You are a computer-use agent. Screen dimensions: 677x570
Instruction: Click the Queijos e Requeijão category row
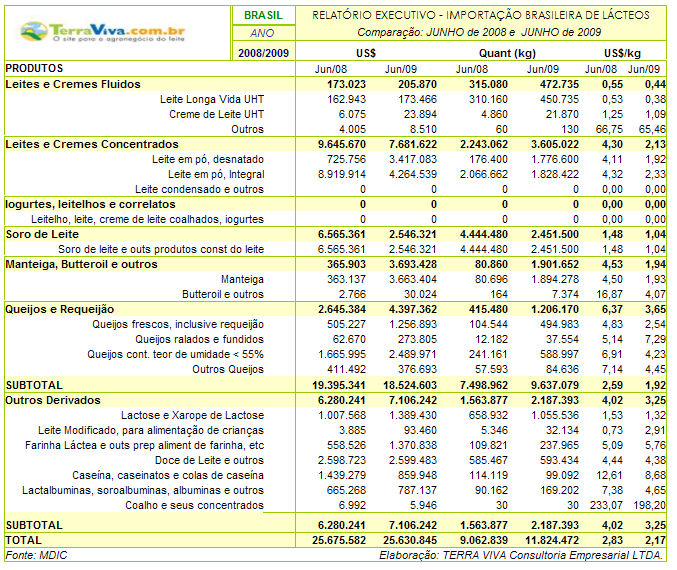[335, 309]
